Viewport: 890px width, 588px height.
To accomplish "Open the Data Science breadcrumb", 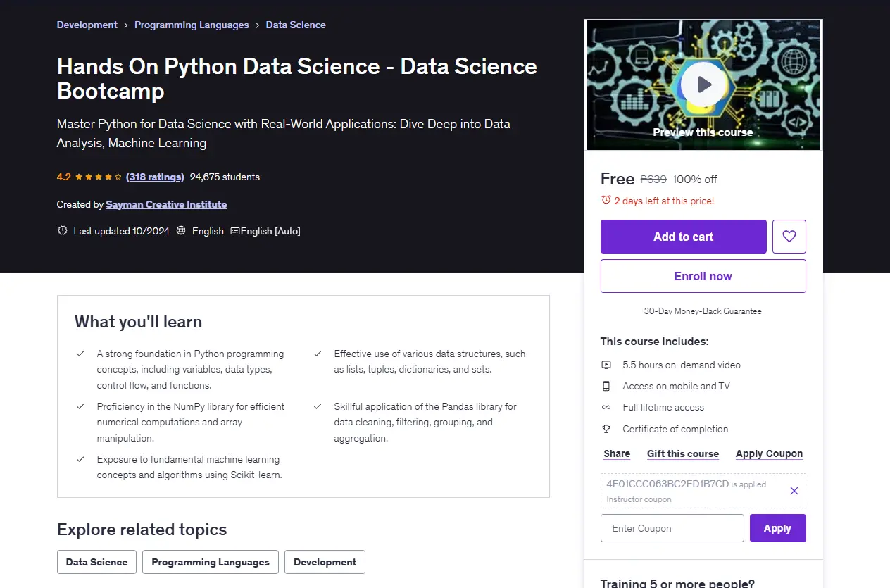I will point(296,25).
